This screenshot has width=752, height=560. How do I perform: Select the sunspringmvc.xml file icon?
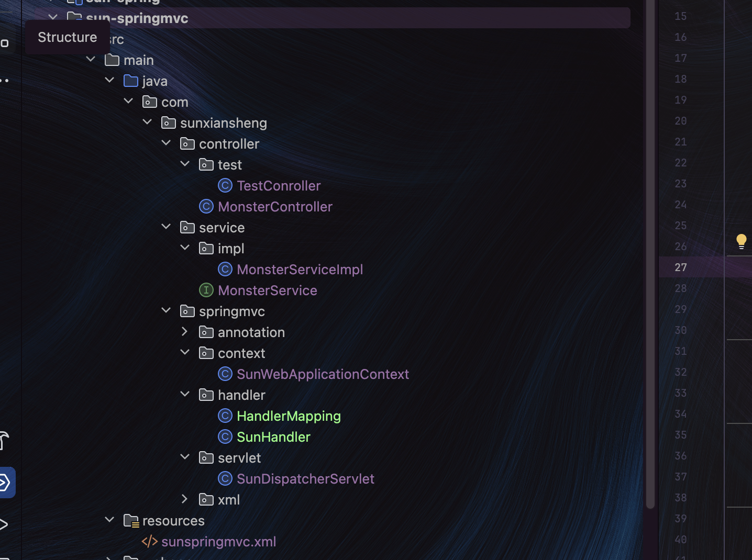(150, 541)
